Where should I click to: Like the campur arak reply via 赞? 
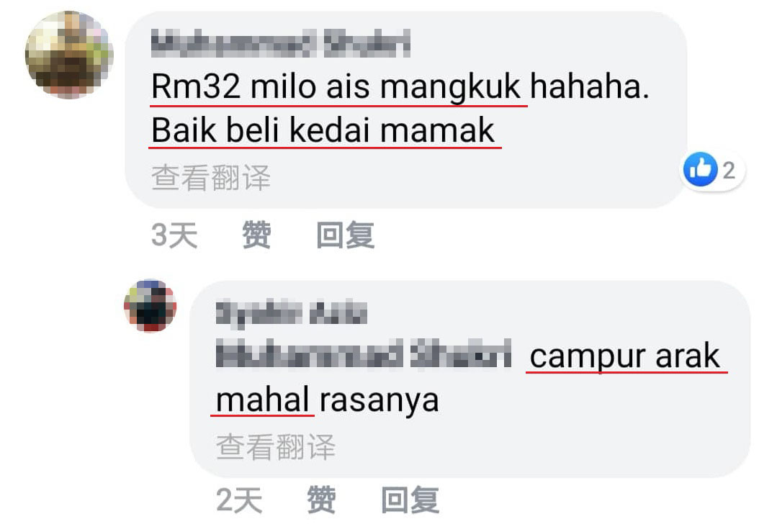(x=321, y=500)
